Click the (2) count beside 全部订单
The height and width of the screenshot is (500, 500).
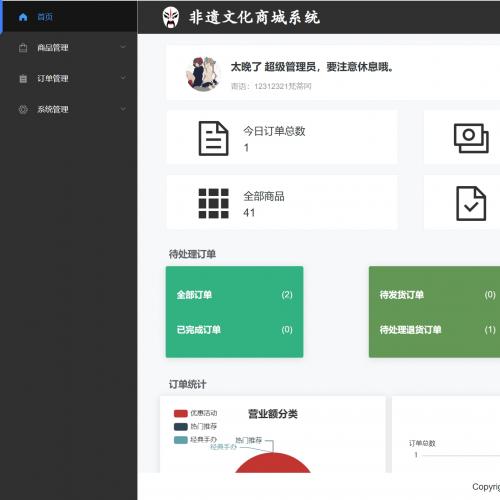287,295
